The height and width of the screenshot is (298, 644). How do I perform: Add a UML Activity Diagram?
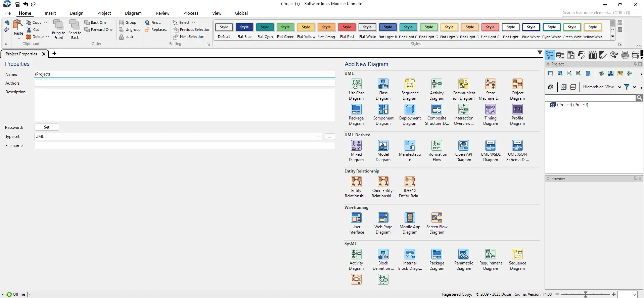pos(437,89)
